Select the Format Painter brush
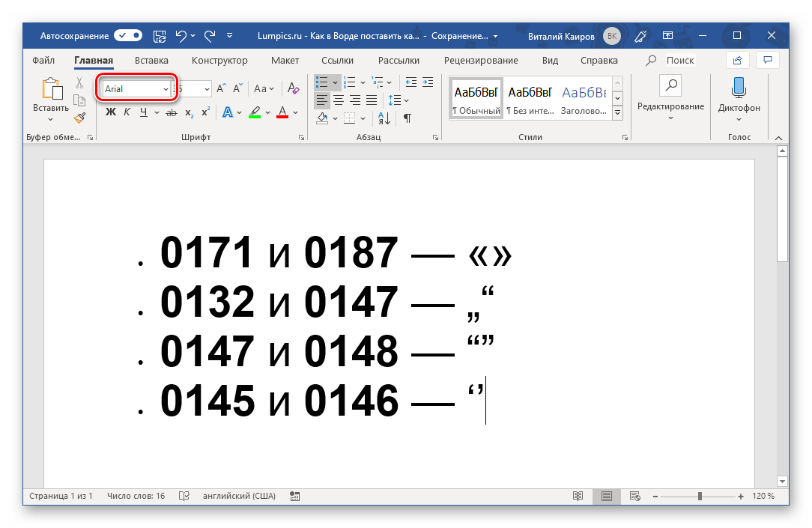Image resolution: width=812 pixels, height=528 pixels. pyautogui.click(x=79, y=118)
